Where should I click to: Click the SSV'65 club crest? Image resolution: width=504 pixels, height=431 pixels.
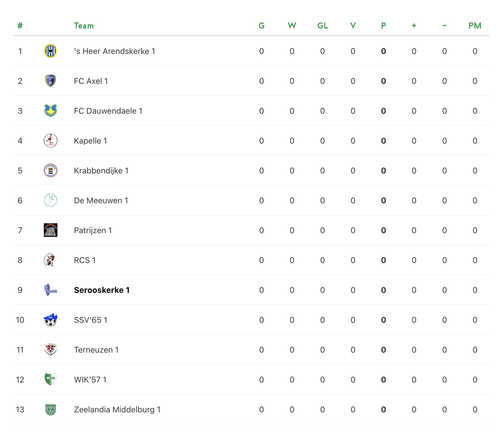click(51, 320)
